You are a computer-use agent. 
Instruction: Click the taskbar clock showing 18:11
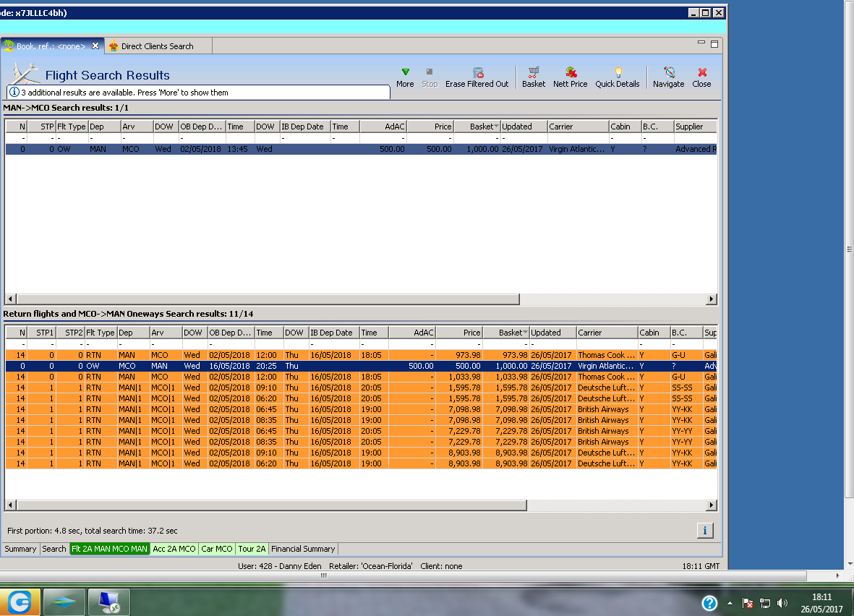pyautogui.click(x=821, y=603)
